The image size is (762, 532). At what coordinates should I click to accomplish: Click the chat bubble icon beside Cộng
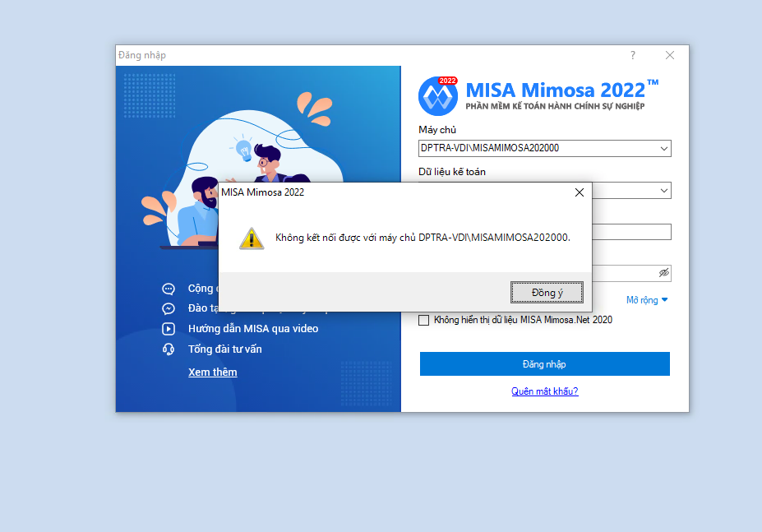(x=169, y=289)
